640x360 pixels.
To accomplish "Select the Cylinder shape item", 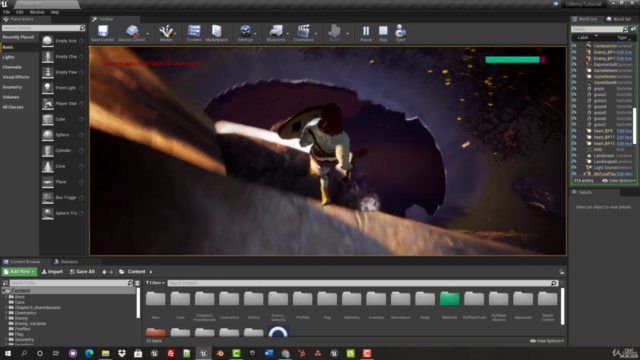I will (62, 151).
